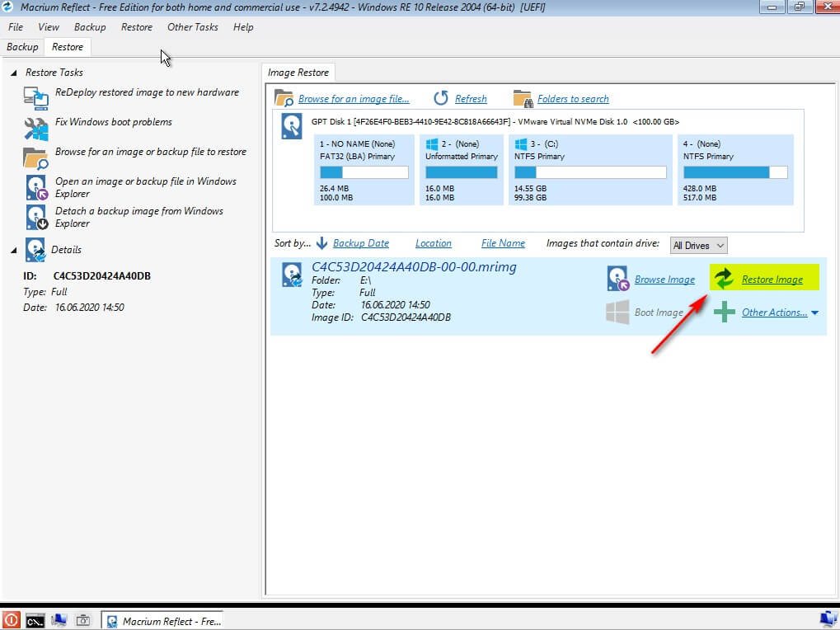This screenshot has height=630, width=840.
Task: Click the green plus Other Actions icon
Action: point(725,312)
